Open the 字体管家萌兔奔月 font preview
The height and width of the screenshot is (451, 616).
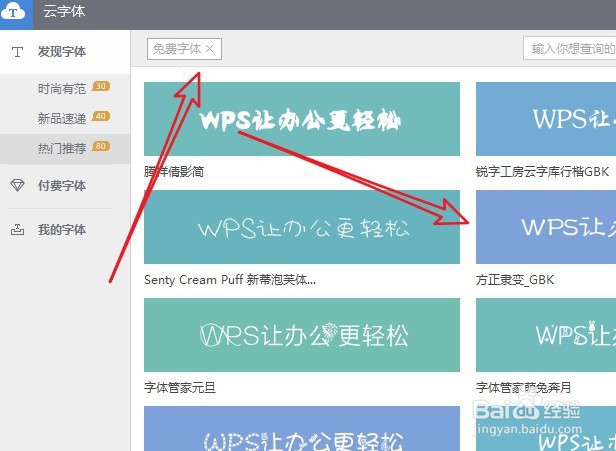[546, 335]
